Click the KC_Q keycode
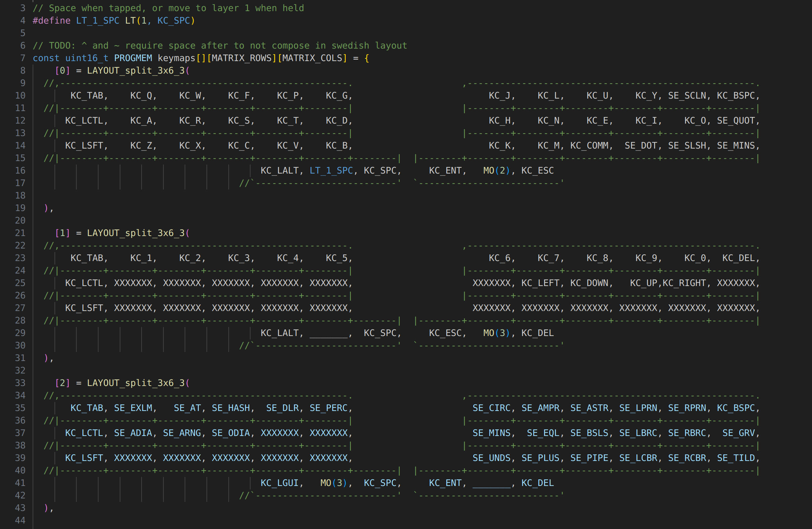Viewport: 812px width, 529px height. pyautogui.click(x=141, y=95)
